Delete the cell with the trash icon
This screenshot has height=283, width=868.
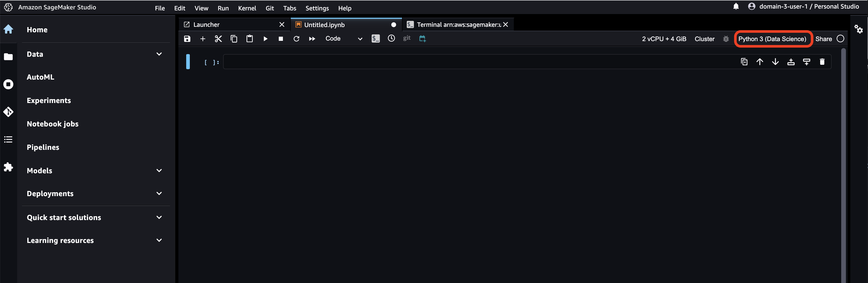pyautogui.click(x=822, y=62)
